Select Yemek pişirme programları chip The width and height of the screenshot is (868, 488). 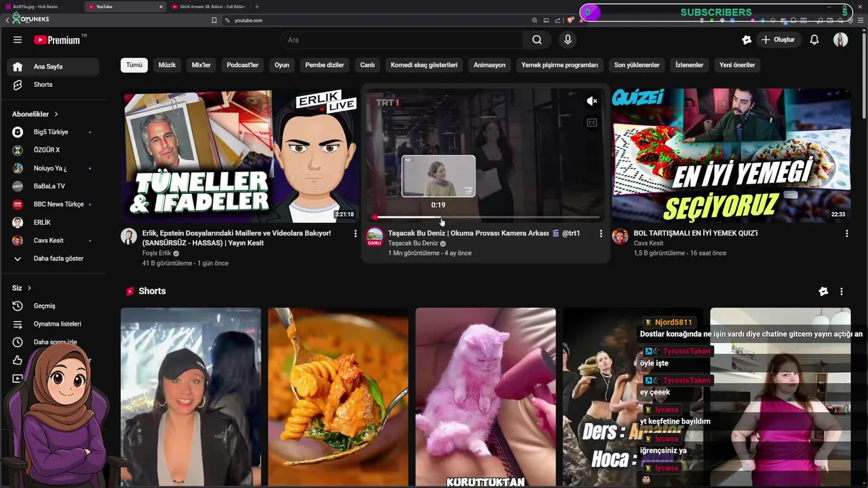[559, 65]
